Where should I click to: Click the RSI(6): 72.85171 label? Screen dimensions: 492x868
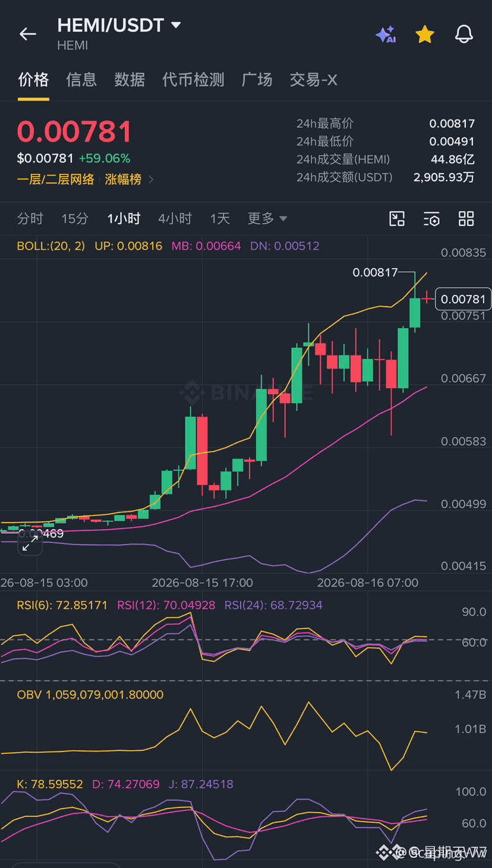coord(62,605)
